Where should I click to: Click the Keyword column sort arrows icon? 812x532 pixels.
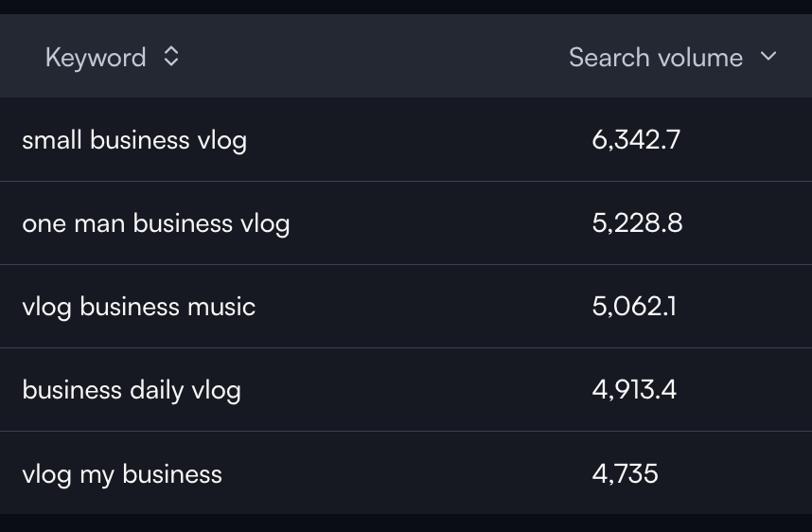coord(171,57)
